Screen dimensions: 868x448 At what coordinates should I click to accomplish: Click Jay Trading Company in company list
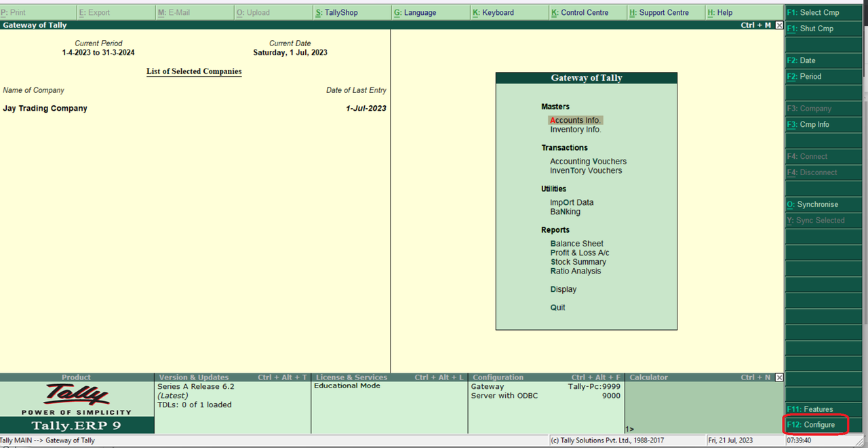pyautogui.click(x=45, y=109)
